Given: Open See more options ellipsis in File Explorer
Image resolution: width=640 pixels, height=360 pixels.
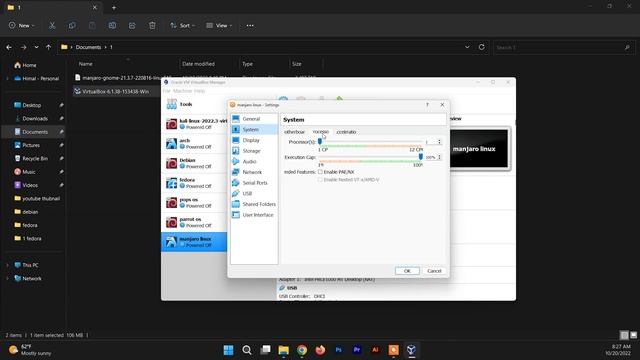Looking at the screenshot, I should (x=250, y=25).
